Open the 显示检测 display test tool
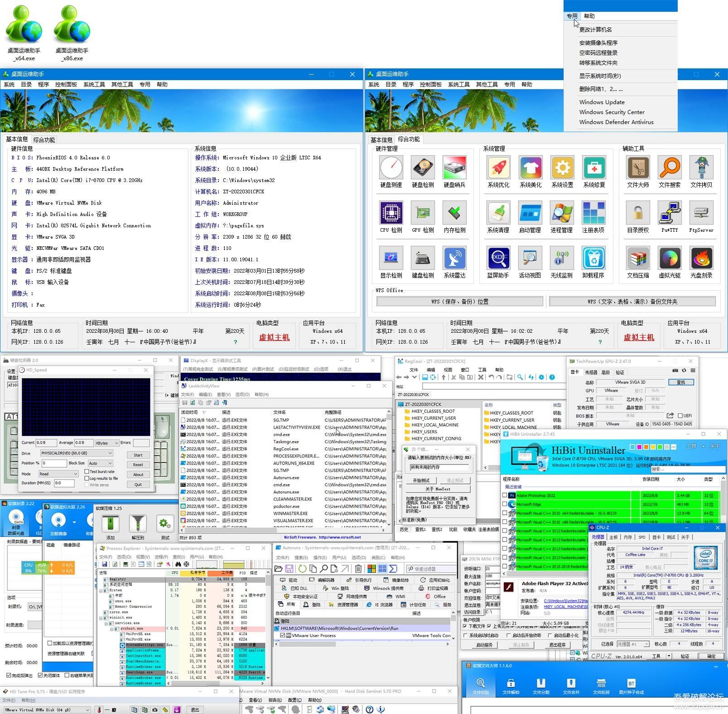Screen dimensions: 728x714 click(x=391, y=258)
